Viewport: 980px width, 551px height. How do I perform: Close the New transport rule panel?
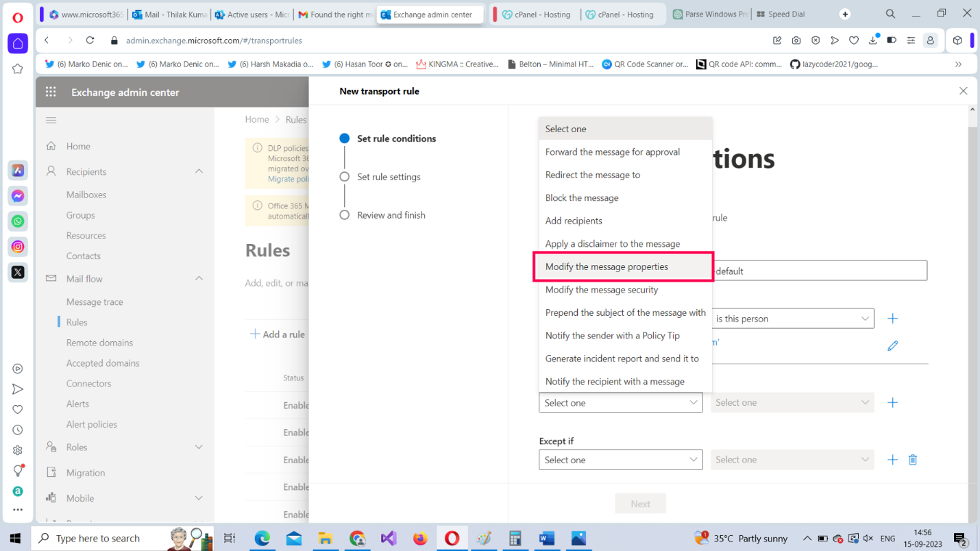tap(963, 91)
